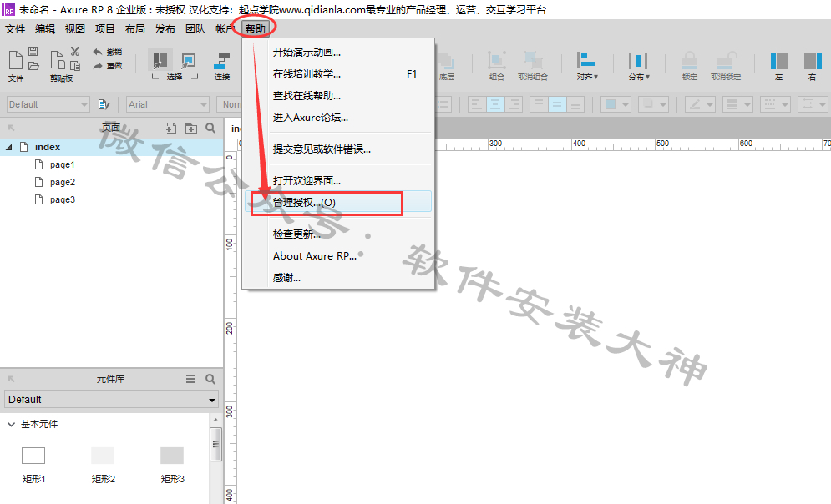Open the 元件库 Default library dropdown

pos(112,399)
